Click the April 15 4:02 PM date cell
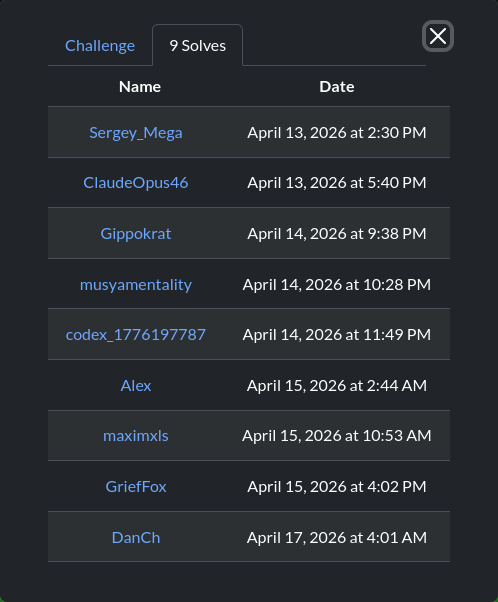498x602 pixels. tap(337, 487)
